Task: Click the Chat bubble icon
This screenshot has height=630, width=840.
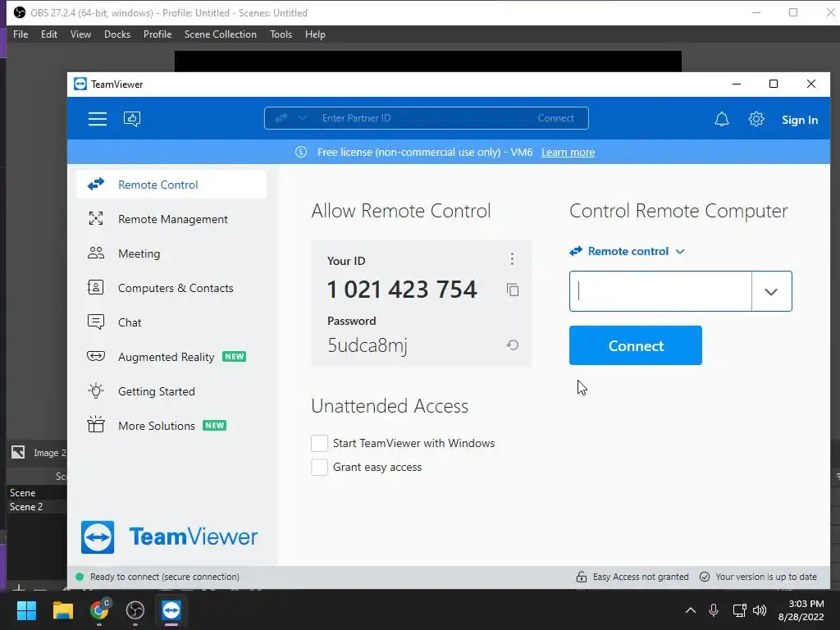Action: pyautogui.click(x=96, y=322)
